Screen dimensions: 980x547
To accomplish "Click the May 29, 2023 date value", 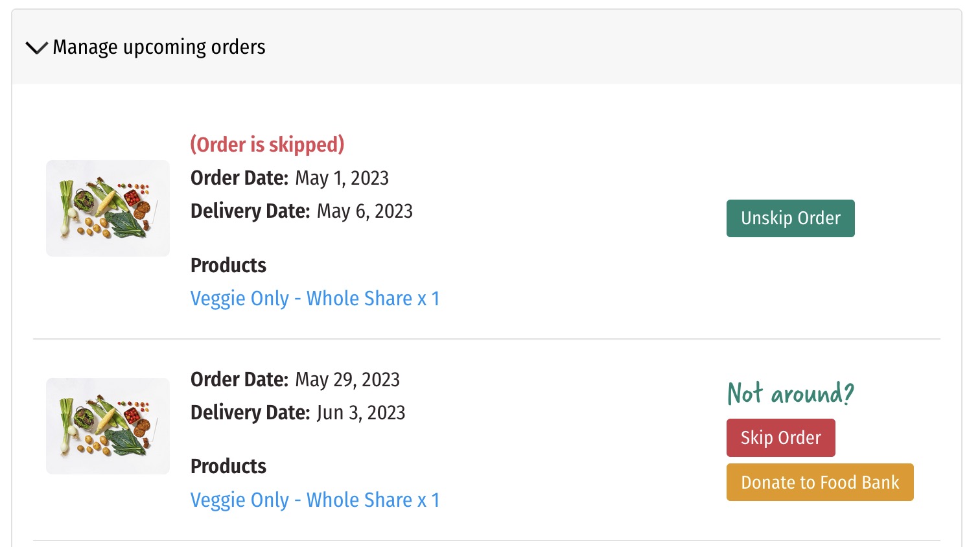I will [347, 380].
